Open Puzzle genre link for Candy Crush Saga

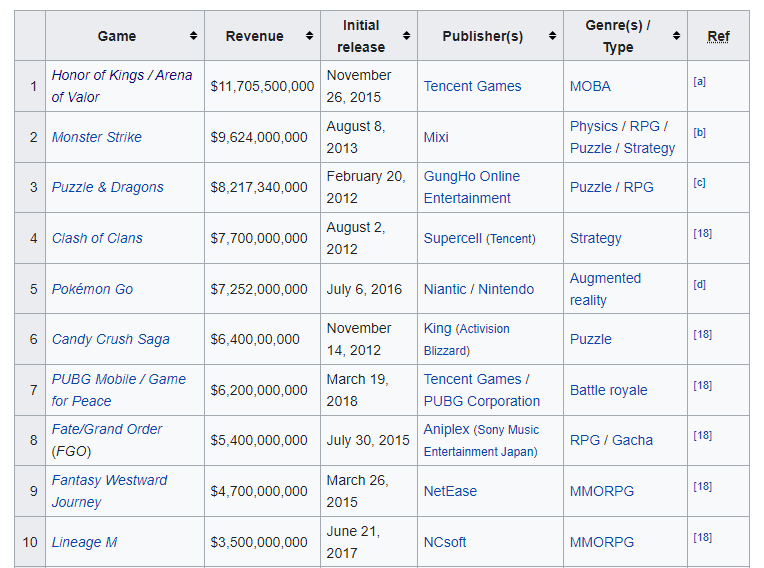pos(591,339)
